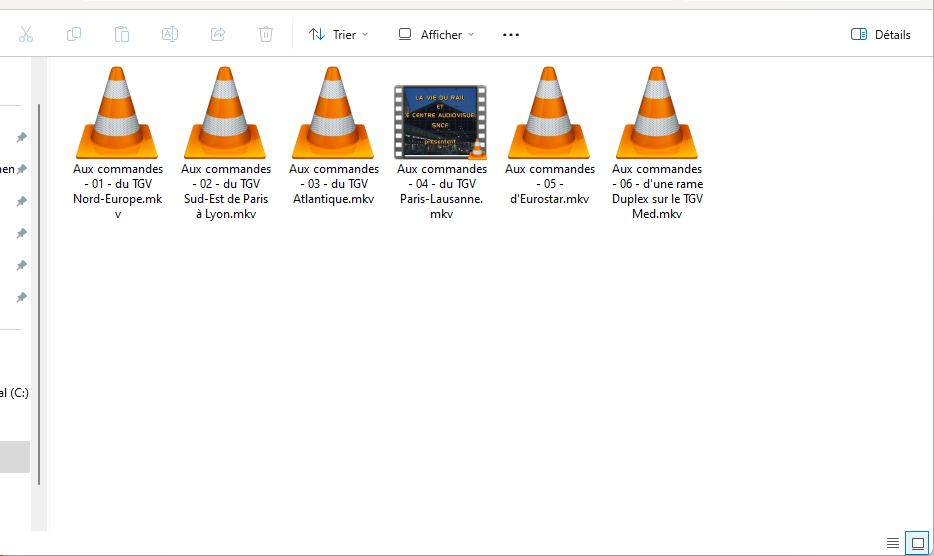Select the Sud-Est de Paris à Lyon.mkv file
The image size is (934, 556).
click(x=226, y=113)
